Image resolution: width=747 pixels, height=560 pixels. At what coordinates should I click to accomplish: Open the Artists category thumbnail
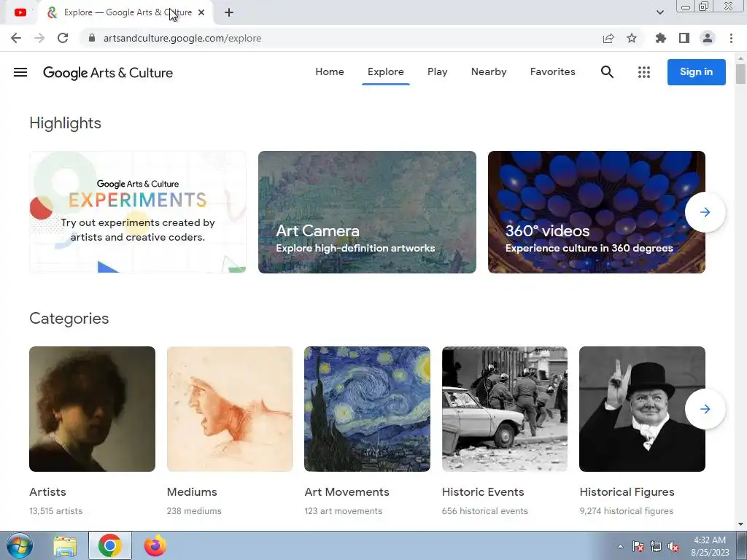point(92,409)
